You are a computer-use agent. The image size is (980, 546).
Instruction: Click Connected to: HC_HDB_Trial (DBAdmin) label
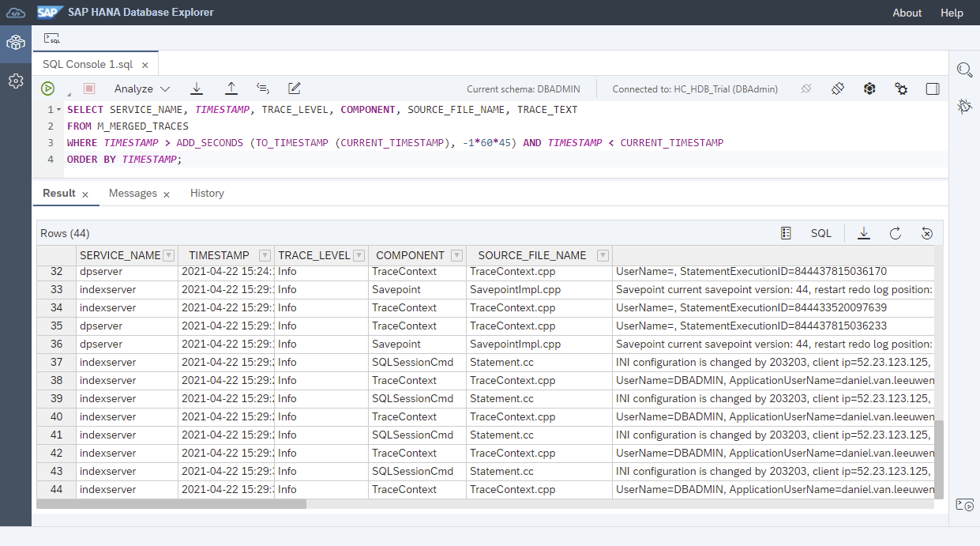pos(695,89)
